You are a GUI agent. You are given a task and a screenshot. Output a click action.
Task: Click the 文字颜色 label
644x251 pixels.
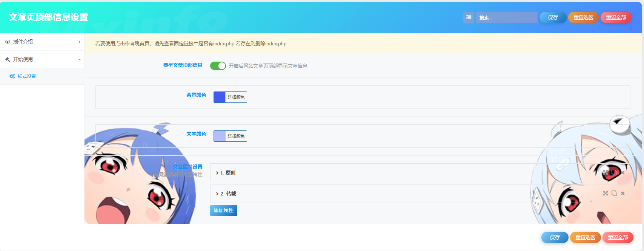click(196, 134)
